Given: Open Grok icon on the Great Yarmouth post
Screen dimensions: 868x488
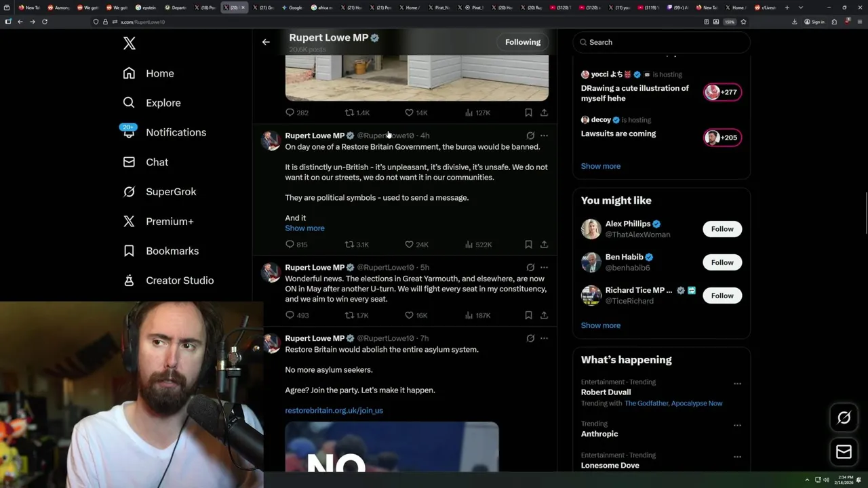Looking at the screenshot, I should pyautogui.click(x=530, y=267).
